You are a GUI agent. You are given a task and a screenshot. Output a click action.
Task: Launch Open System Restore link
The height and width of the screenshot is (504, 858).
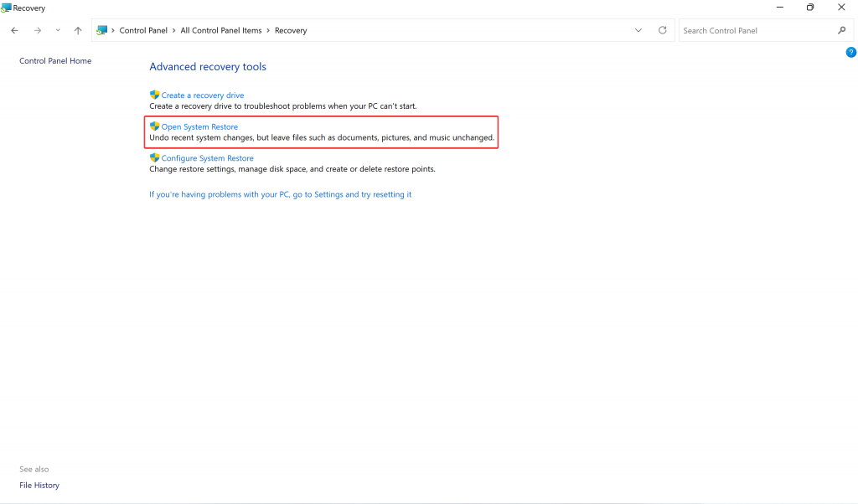199,126
